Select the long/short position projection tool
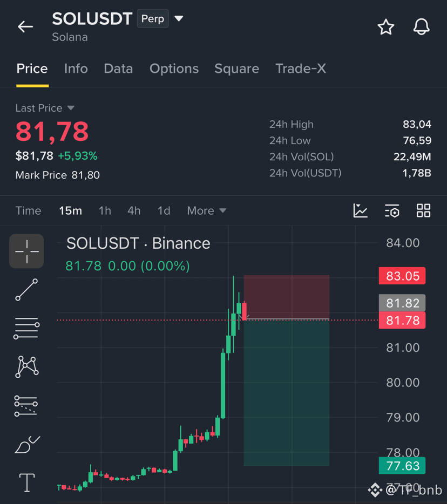 [x=26, y=405]
